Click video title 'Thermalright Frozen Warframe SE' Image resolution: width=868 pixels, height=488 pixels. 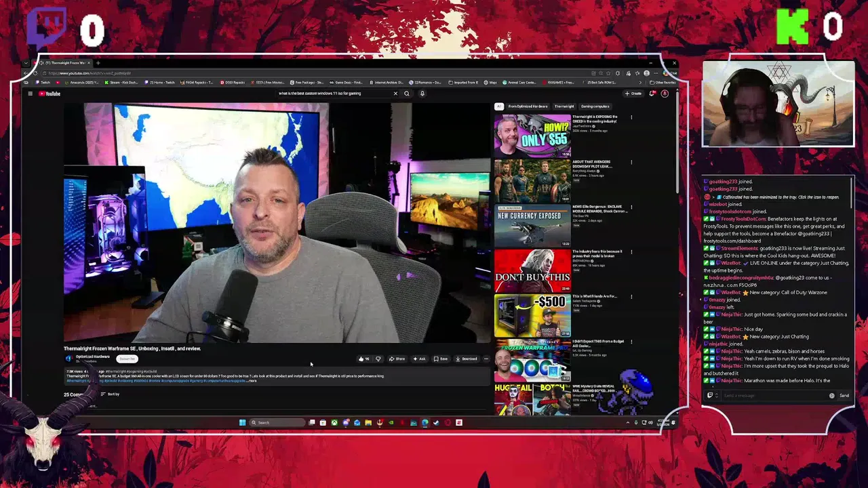[x=132, y=348]
